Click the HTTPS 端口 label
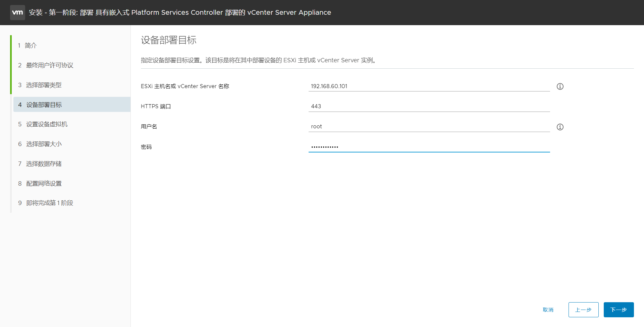Screen dimensions: 644x327 point(156,106)
